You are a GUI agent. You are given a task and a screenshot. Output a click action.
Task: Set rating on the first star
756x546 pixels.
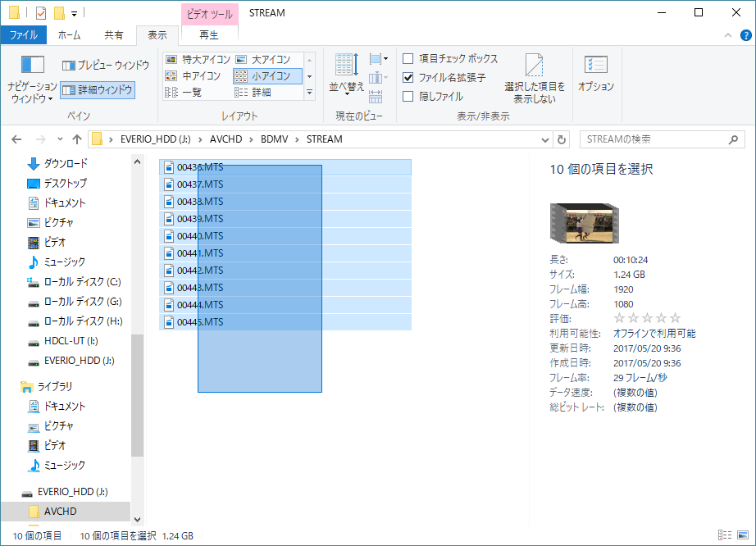pyautogui.click(x=620, y=318)
